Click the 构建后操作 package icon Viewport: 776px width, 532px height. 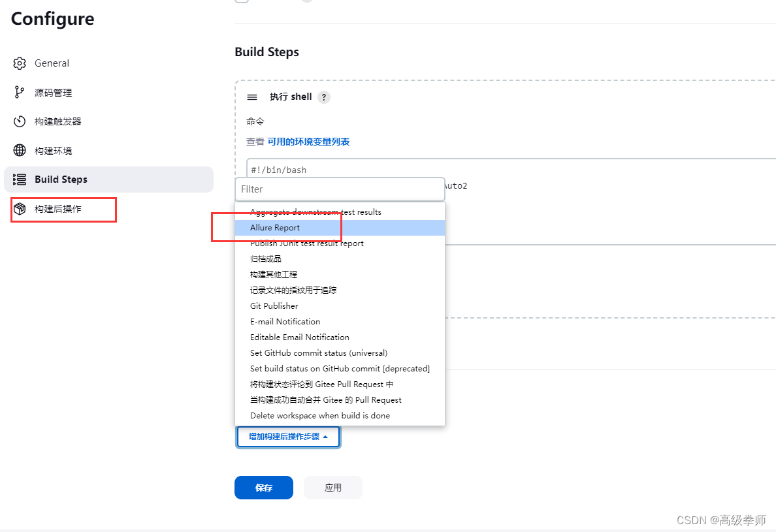[20, 209]
